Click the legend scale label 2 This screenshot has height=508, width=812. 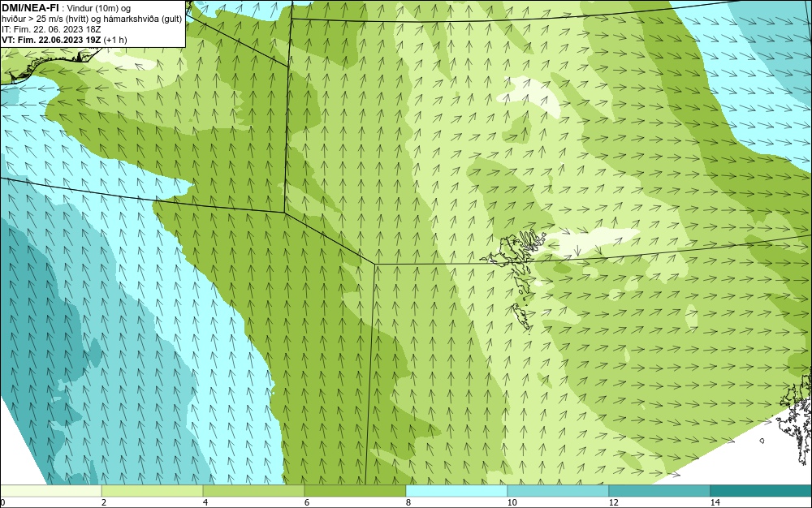pyautogui.click(x=104, y=503)
